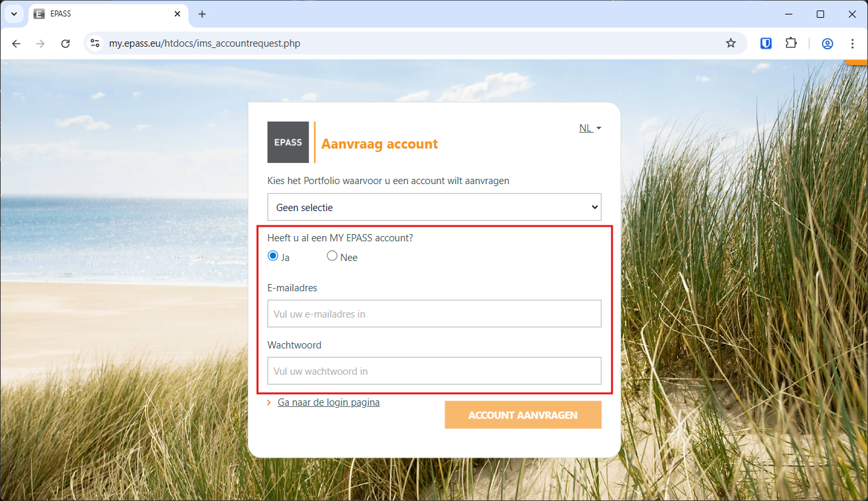Screen dimensions: 868x501
Task: Click the 'E-mailadres' label
Action: [x=293, y=288]
